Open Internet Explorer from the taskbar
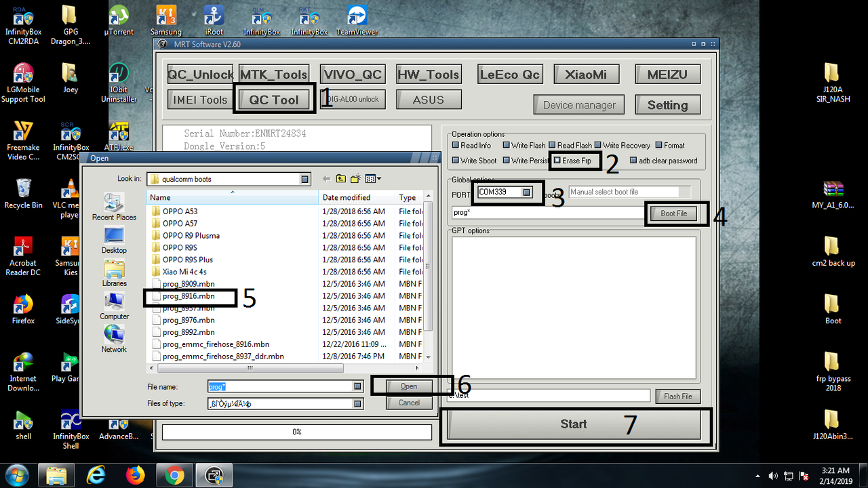 [x=96, y=476]
